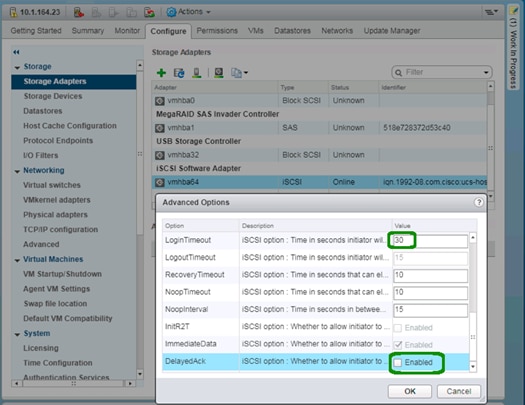Click the vmhba32 adapter icon
Viewport: 525px width, 405px height.
tap(160, 155)
